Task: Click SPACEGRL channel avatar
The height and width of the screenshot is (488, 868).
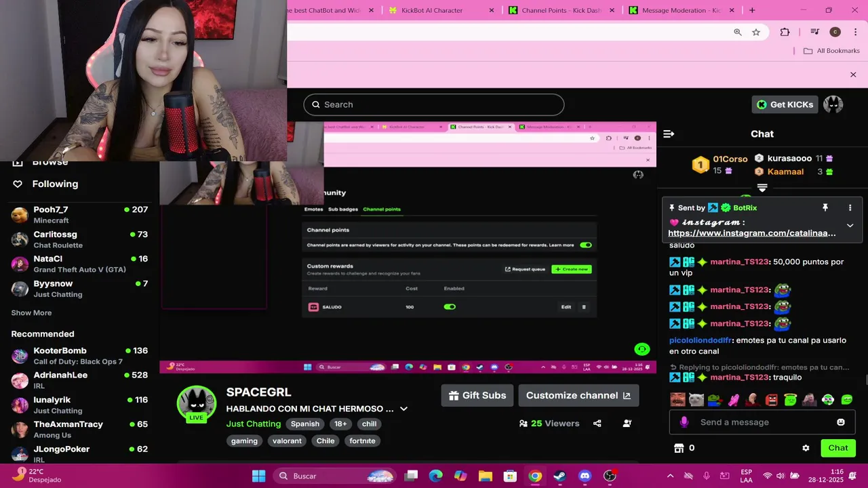Action: (x=197, y=404)
